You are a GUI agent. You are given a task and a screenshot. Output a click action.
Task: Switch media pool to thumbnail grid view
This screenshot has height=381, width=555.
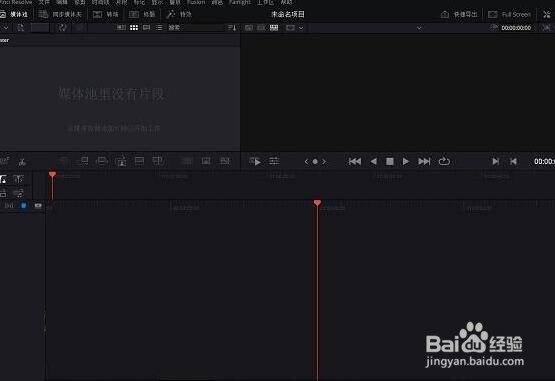(134, 28)
